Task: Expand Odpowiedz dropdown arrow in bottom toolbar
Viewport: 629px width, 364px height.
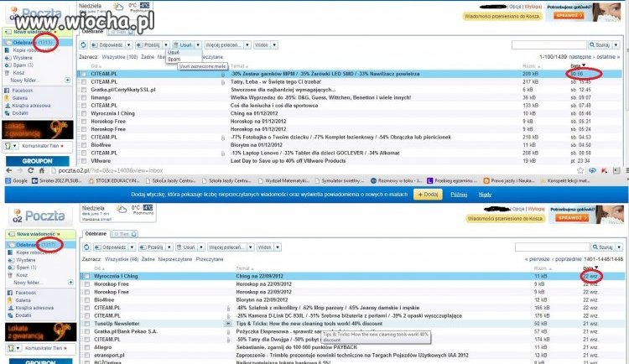Action: (132, 247)
